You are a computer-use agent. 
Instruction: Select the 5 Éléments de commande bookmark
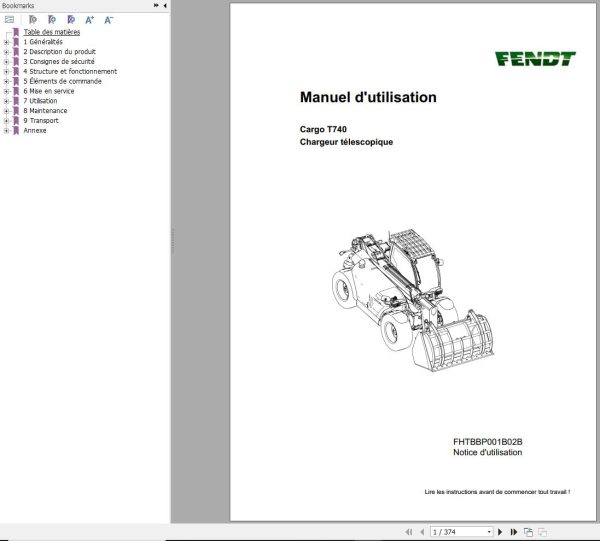(62, 81)
